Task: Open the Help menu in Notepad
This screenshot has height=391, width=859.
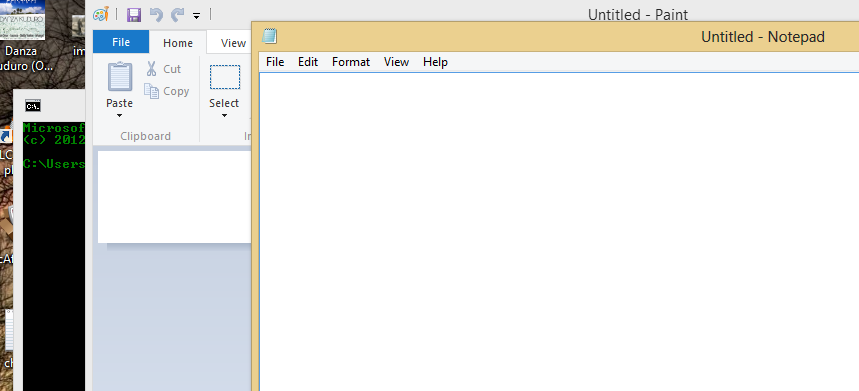Action: coord(436,62)
